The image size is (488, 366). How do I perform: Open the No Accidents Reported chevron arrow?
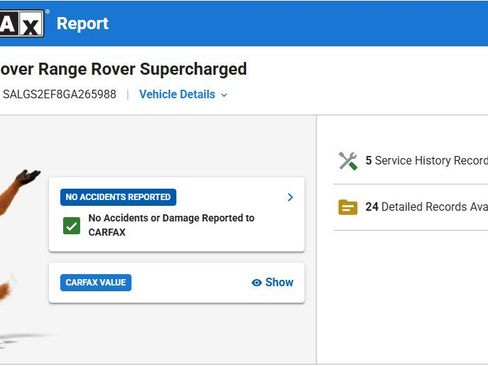coord(290,197)
